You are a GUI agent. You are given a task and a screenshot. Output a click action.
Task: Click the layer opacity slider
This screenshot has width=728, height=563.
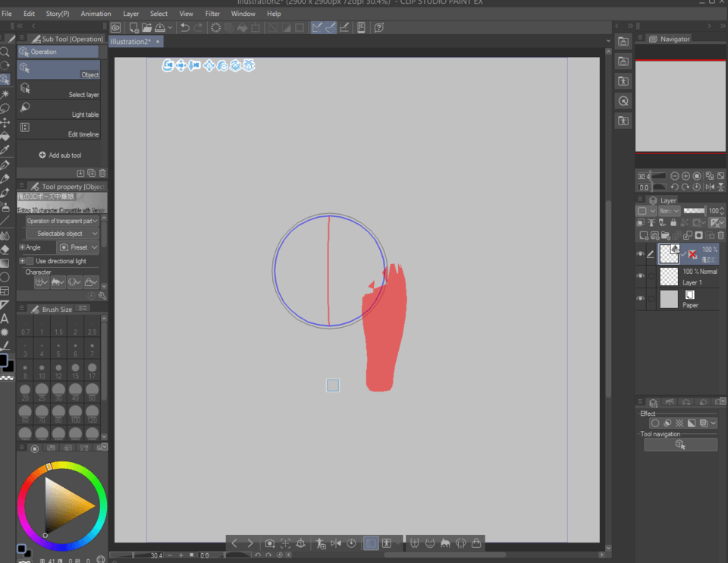click(694, 211)
